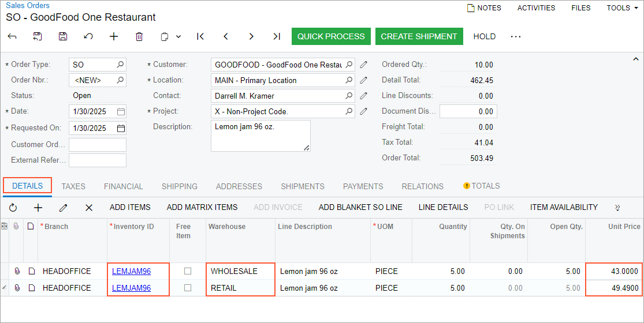Add a new sales order record
The width and height of the screenshot is (644, 323).
pyautogui.click(x=114, y=36)
